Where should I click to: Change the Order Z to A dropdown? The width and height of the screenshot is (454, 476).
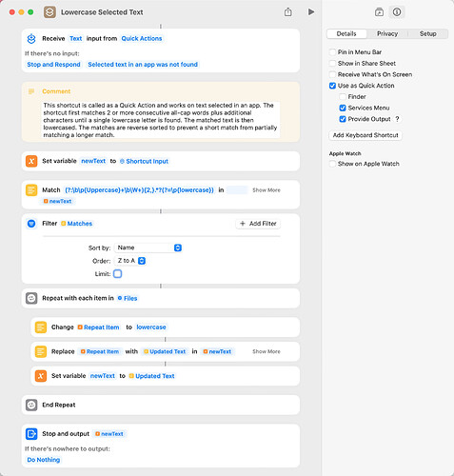[131, 261]
